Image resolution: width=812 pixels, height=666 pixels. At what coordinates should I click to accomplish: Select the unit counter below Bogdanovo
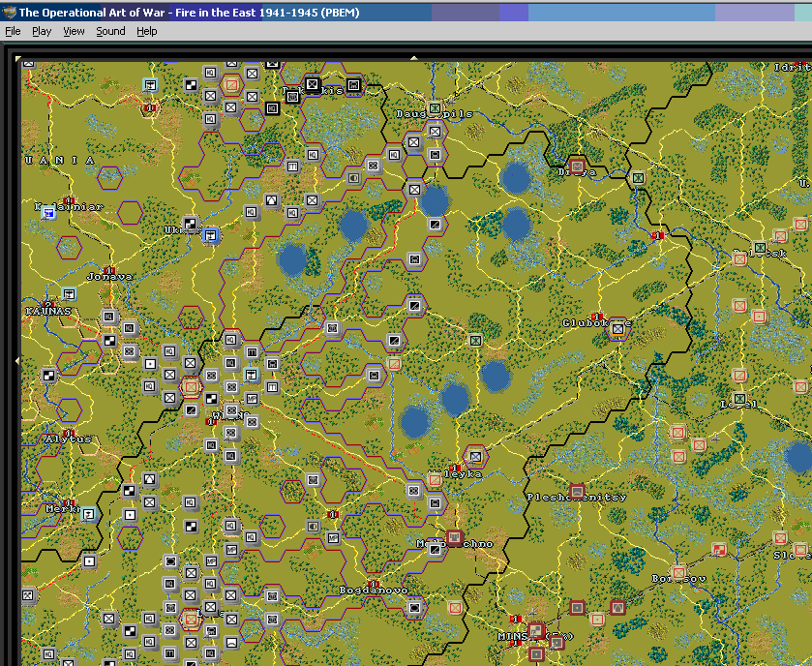point(414,607)
